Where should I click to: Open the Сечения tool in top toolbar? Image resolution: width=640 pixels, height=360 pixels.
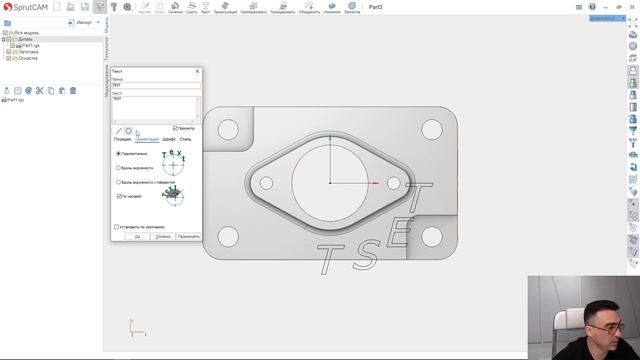(x=175, y=7)
